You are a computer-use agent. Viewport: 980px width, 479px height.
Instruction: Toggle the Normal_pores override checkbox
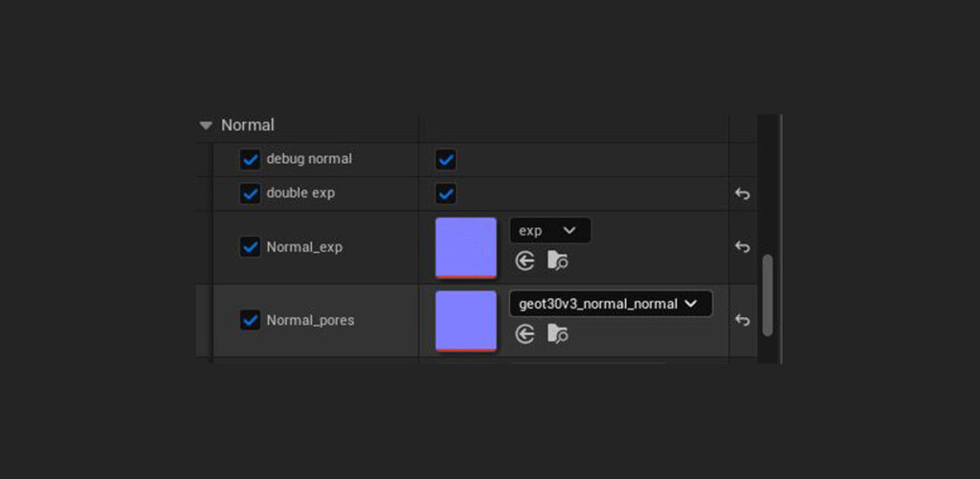point(250,320)
